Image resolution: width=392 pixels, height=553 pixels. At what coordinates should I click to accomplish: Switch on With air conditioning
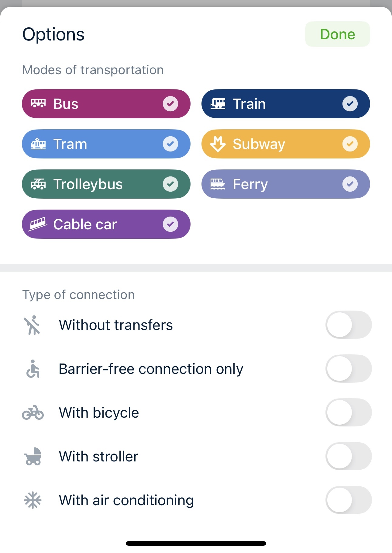tap(349, 500)
